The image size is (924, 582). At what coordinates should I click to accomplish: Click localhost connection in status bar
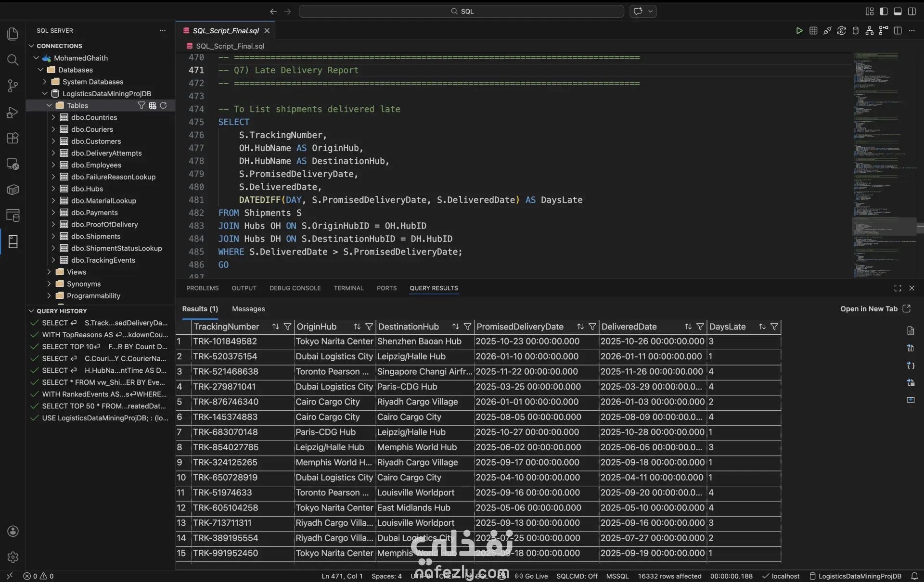[x=781, y=576]
